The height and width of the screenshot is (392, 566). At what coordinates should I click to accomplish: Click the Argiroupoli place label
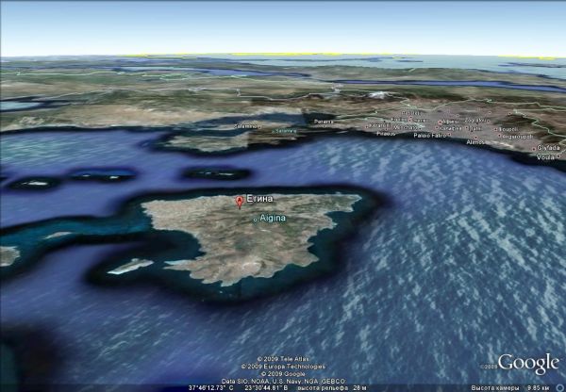point(516,137)
